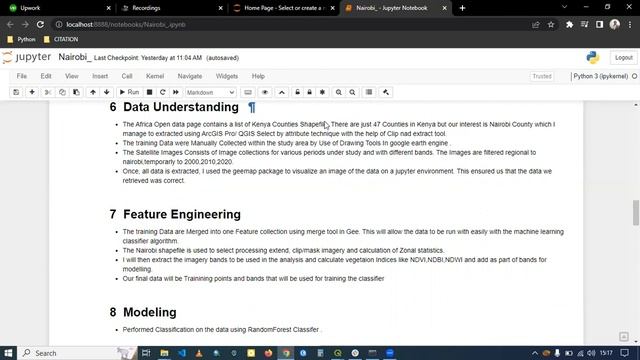Open the Help menu in Jupyter
Image resolution: width=640 pixels, height=360 pixels.
[258, 76]
